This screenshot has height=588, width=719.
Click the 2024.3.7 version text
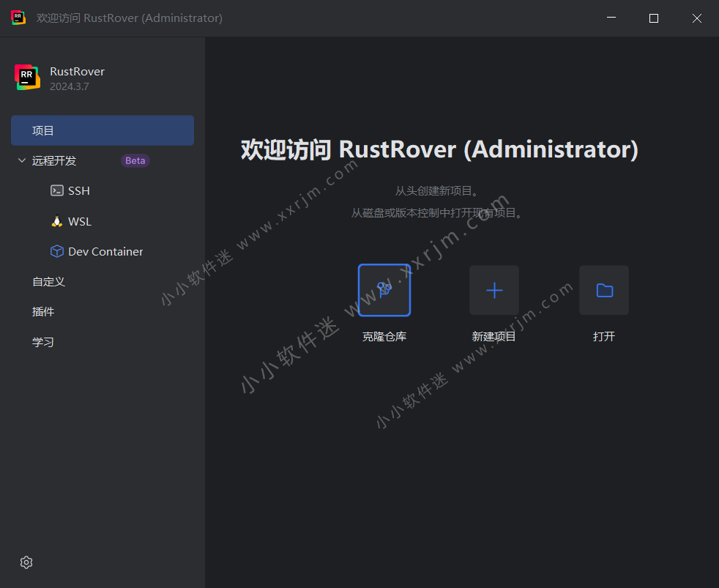[x=70, y=86]
